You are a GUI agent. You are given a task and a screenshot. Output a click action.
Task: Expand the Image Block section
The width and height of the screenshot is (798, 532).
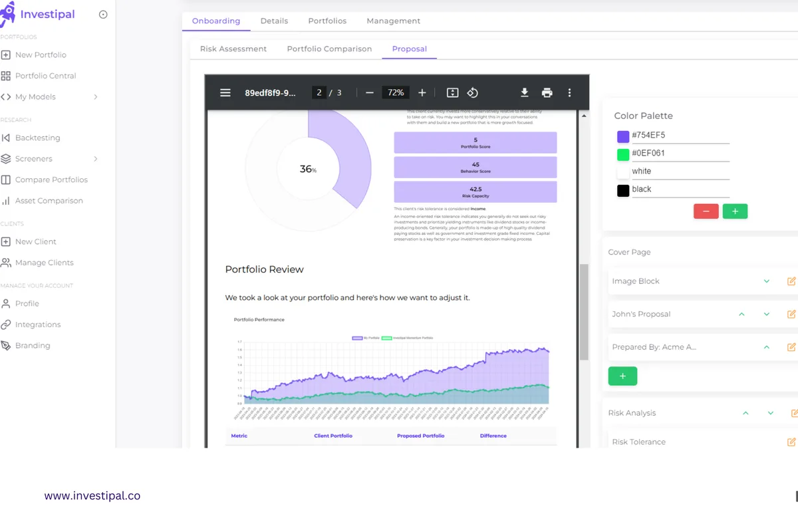766,281
